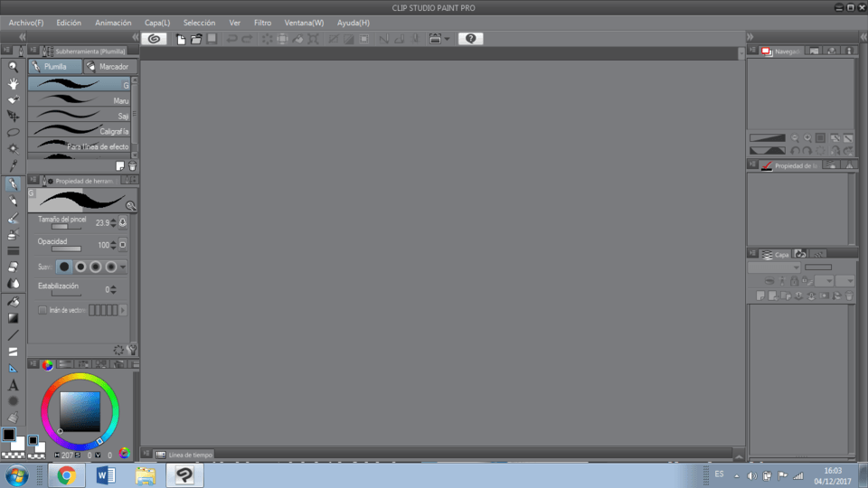Open the Edición menu
Screen dimensions: 868x488
coord(69,23)
